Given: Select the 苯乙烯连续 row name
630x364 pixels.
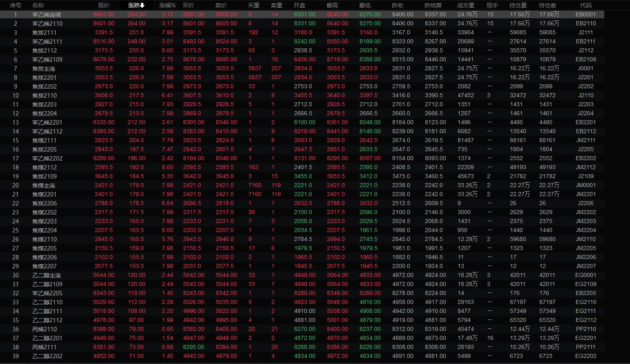Looking at the screenshot, I should point(47,15).
